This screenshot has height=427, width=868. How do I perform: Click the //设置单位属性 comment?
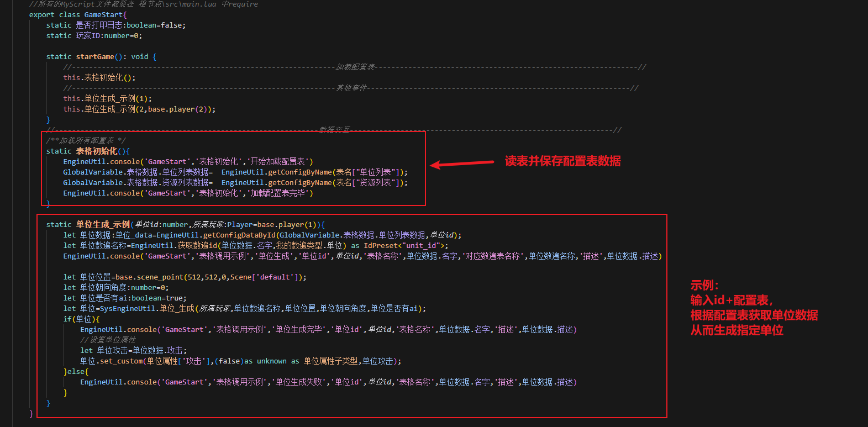(x=108, y=340)
